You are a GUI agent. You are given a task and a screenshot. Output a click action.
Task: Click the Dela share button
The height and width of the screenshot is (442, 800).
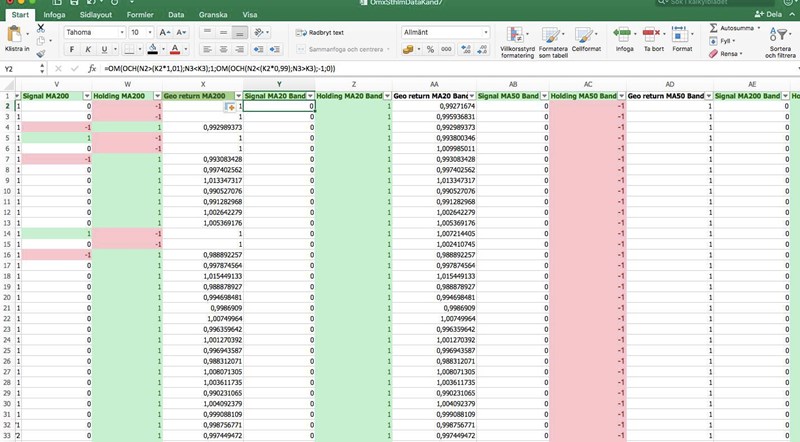767,16
